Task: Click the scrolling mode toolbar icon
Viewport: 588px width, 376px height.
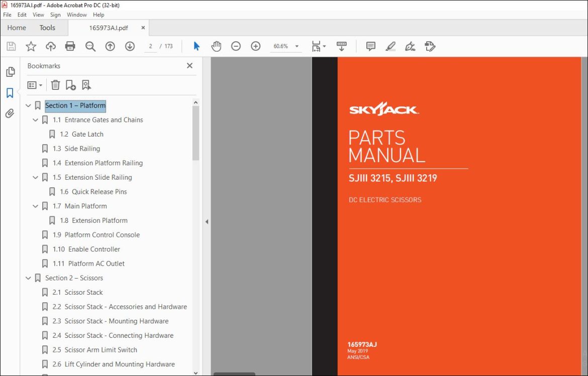Action: click(x=341, y=47)
